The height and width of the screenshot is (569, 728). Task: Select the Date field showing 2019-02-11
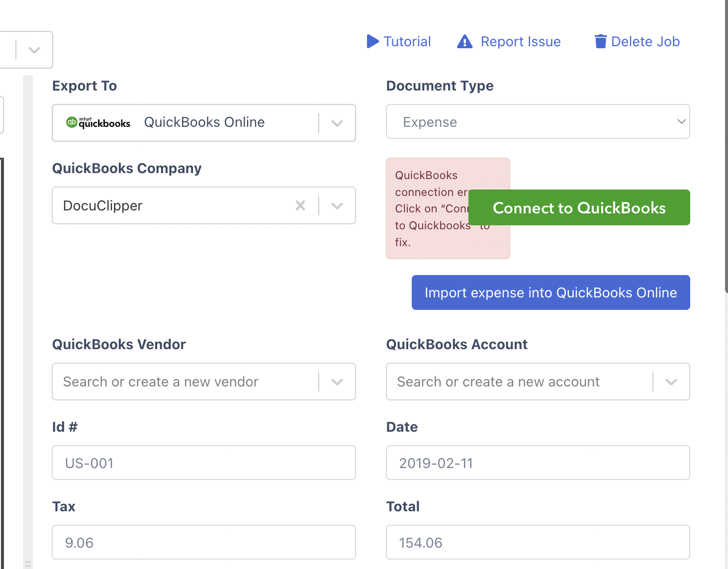[x=538, y=463]
